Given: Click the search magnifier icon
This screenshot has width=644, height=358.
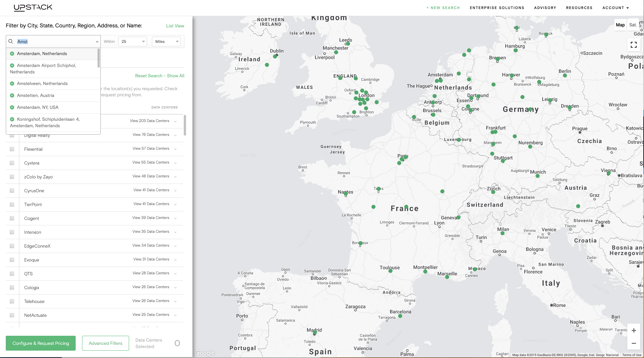Looking at the screenshot, I should (11, 41).
